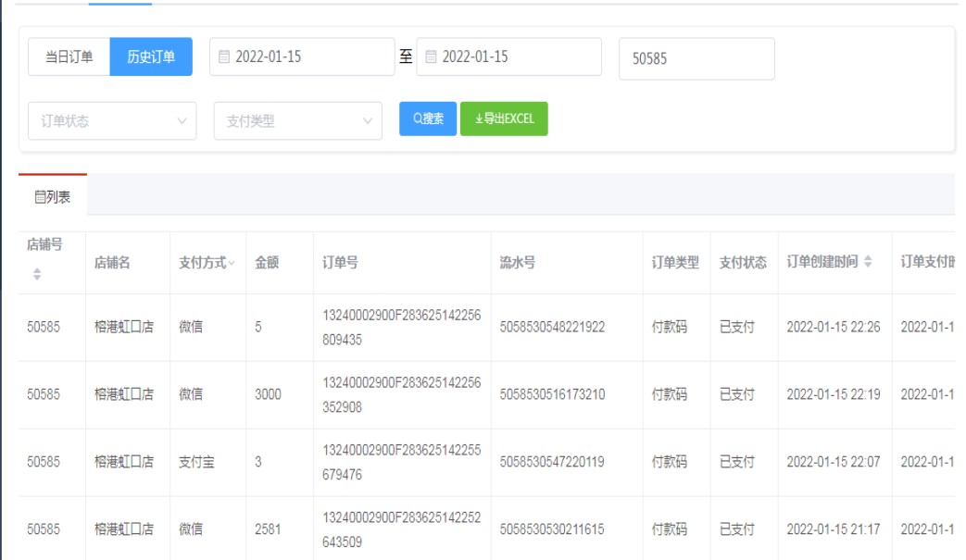
Task: Click the green 导出EXCEL button
Action: (x=504, y=118)
